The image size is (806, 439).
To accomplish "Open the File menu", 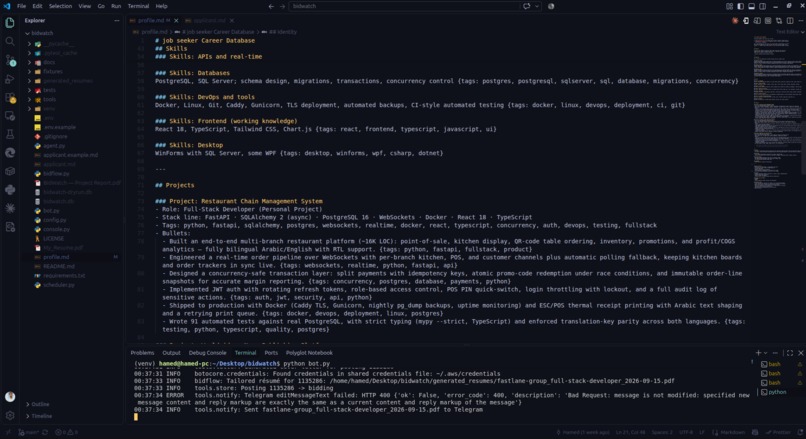I will click(x=21, y=6).
